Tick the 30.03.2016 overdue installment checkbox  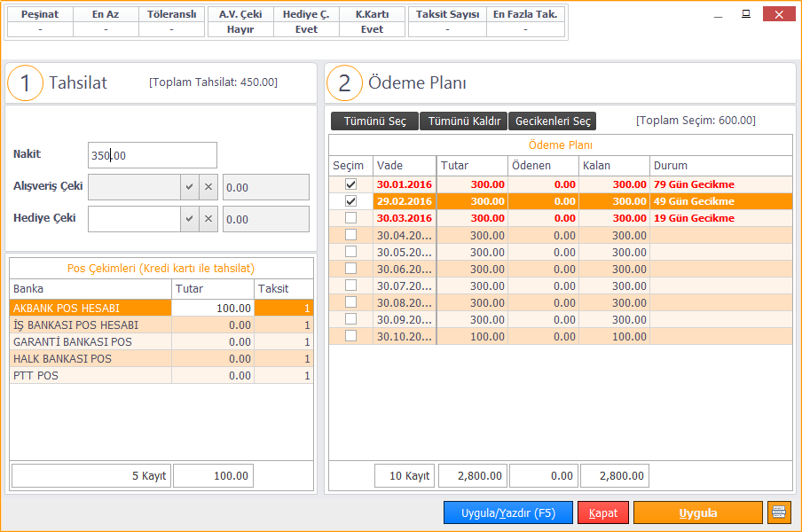pos(350,218)
